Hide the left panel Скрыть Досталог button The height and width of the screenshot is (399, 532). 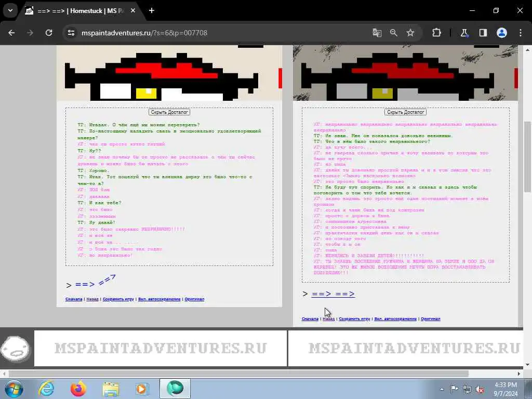[169, 112]
